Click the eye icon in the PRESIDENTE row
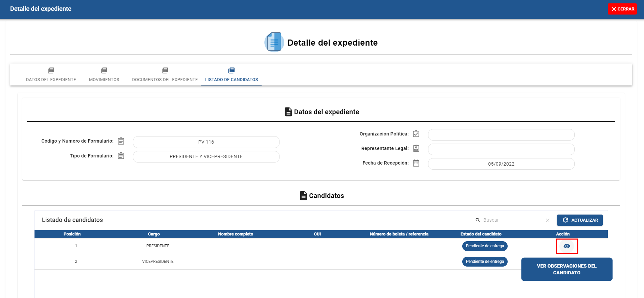Viewport: 644px width, 298px height. point(567,246)
